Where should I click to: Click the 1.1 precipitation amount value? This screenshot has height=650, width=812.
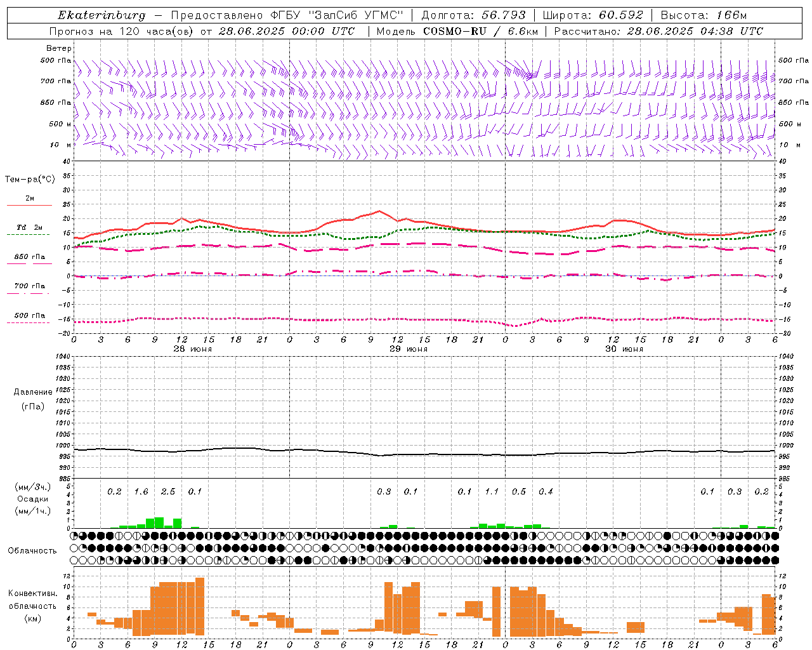[492, 492]
